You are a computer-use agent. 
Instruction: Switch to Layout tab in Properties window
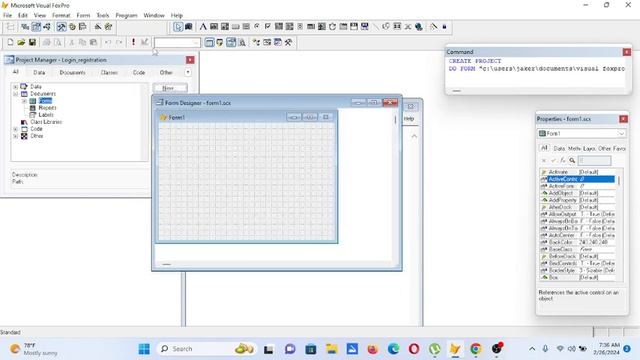click(589, 149)
